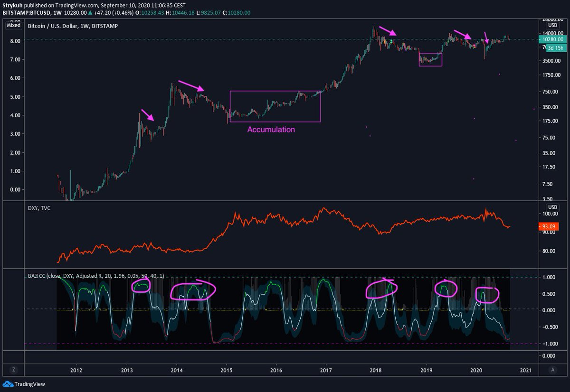This screenshot has height=392, width=570.
Task: Click the 5.00 value on the left scale
Action: (x=15, y=97)
